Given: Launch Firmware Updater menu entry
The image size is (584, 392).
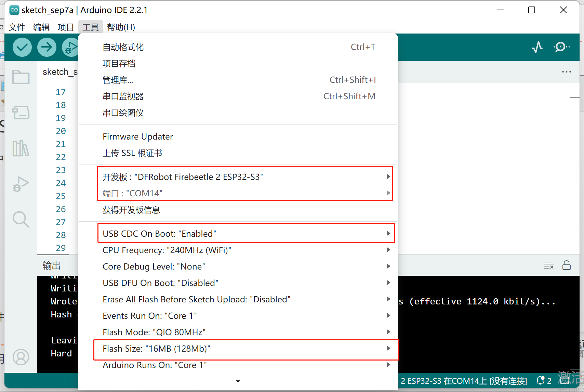Looking at the screenshot, I should tap(238, 137).
